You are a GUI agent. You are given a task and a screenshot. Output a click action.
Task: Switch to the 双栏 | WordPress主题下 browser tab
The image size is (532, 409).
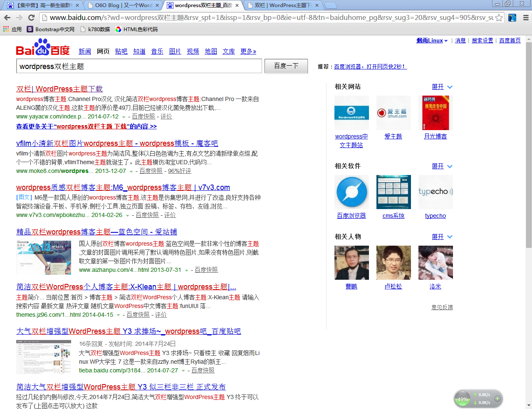tap(283, 5)
